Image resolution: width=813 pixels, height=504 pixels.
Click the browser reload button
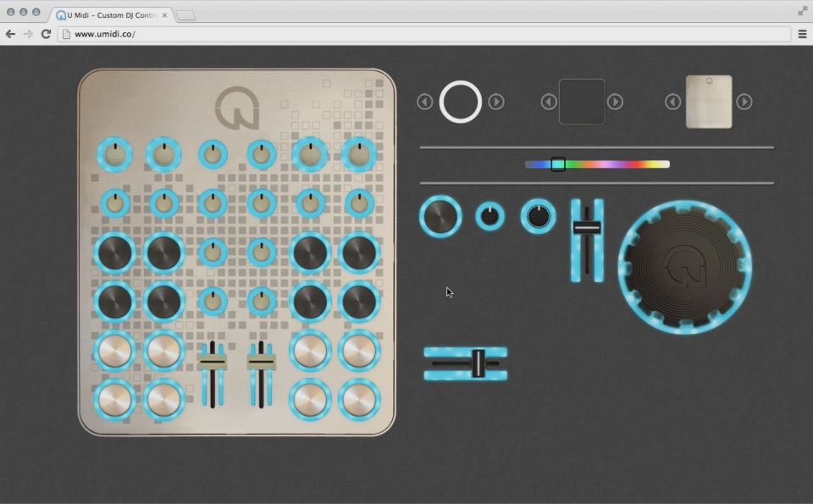46,34
